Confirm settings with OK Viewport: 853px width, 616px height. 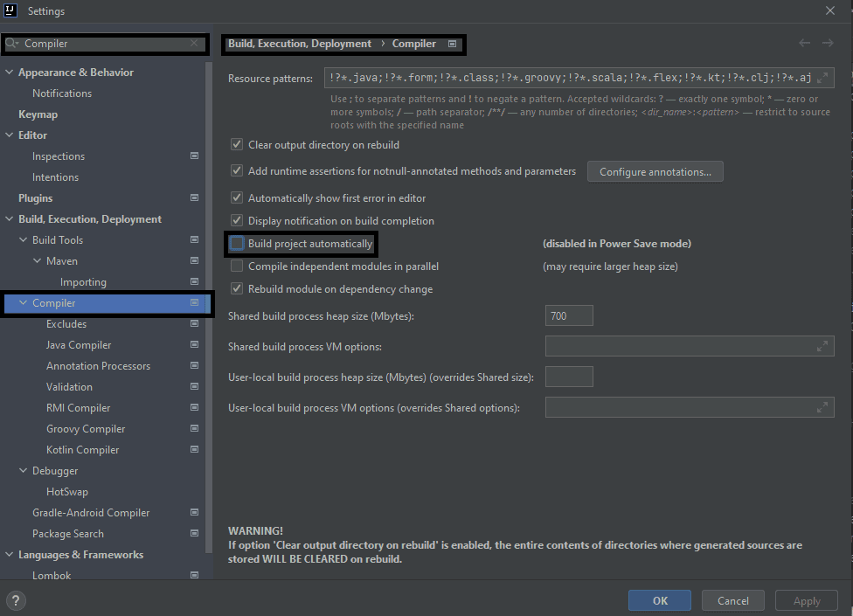click(660, 601)
